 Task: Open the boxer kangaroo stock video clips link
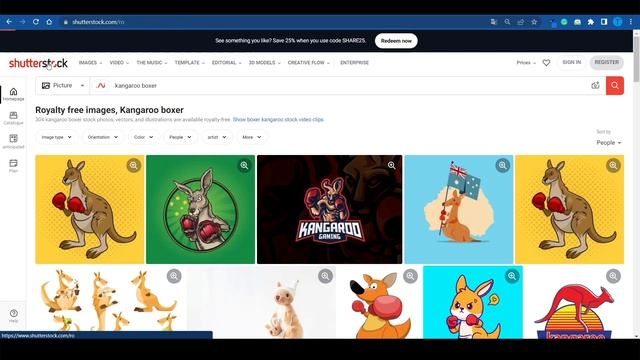[x=278, y=120]
